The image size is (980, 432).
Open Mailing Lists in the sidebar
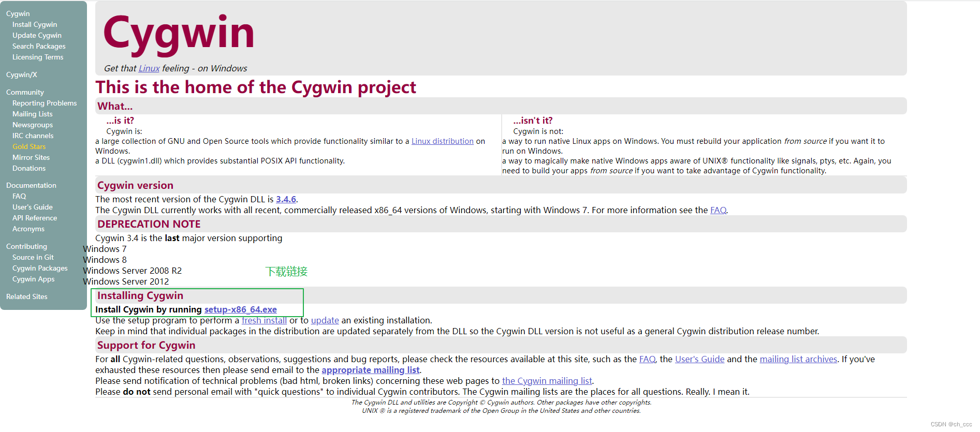[x=33, y=114]
